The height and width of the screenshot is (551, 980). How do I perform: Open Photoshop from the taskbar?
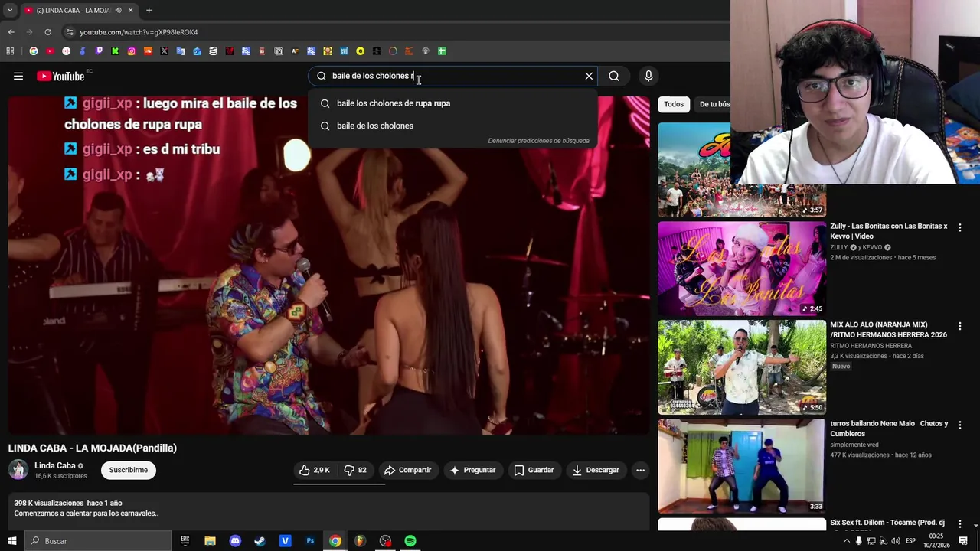click(310, 541)
